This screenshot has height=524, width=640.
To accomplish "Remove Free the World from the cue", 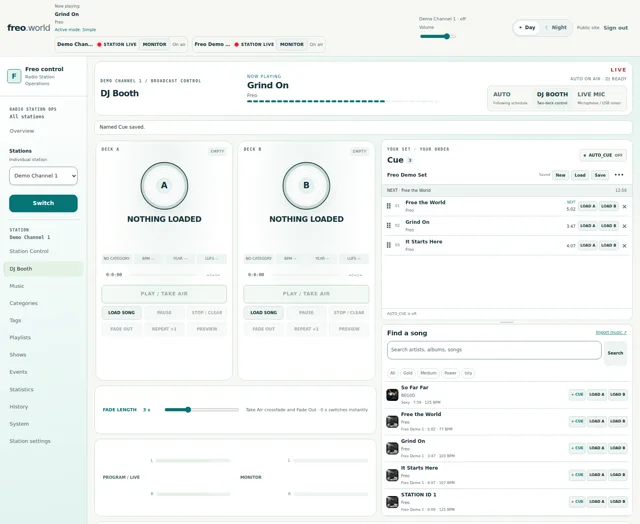I will [624, 206].
